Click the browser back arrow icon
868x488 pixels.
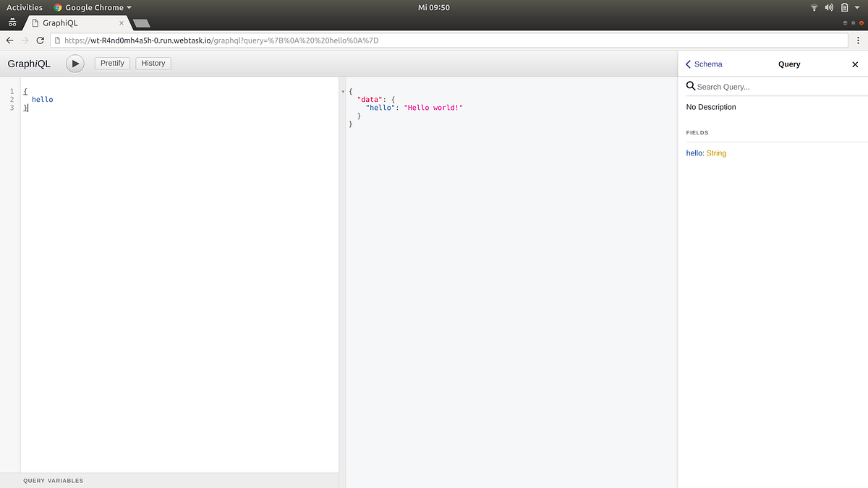coord(9,40)
